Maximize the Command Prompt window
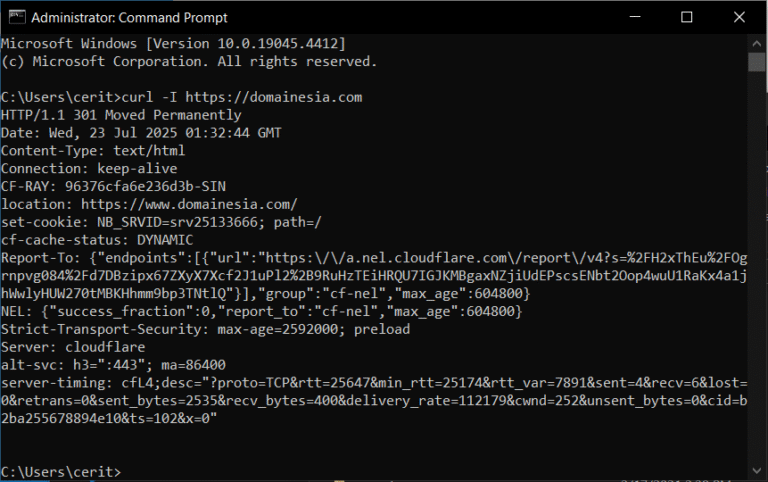Image resolution: width=768 pixels, height=482 pixels. [x=687, y=17]
